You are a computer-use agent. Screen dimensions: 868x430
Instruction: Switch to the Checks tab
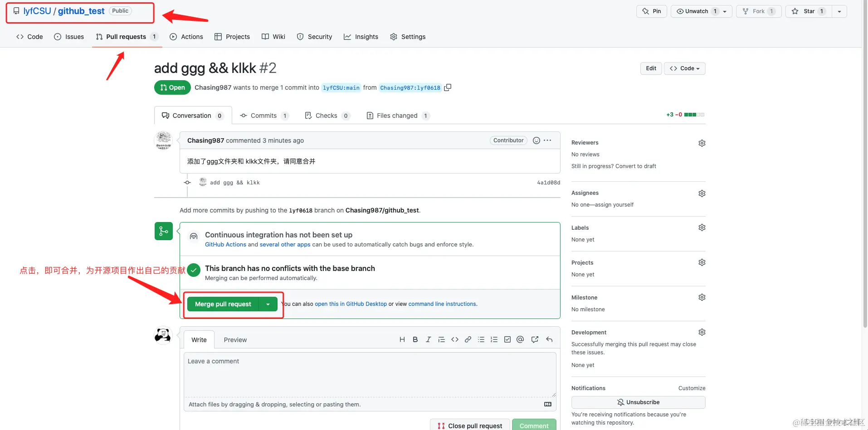(327, 116)
